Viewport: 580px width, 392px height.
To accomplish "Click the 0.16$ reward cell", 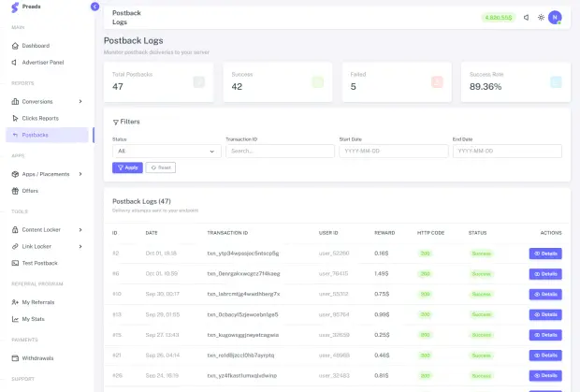I will coord(382,254).
